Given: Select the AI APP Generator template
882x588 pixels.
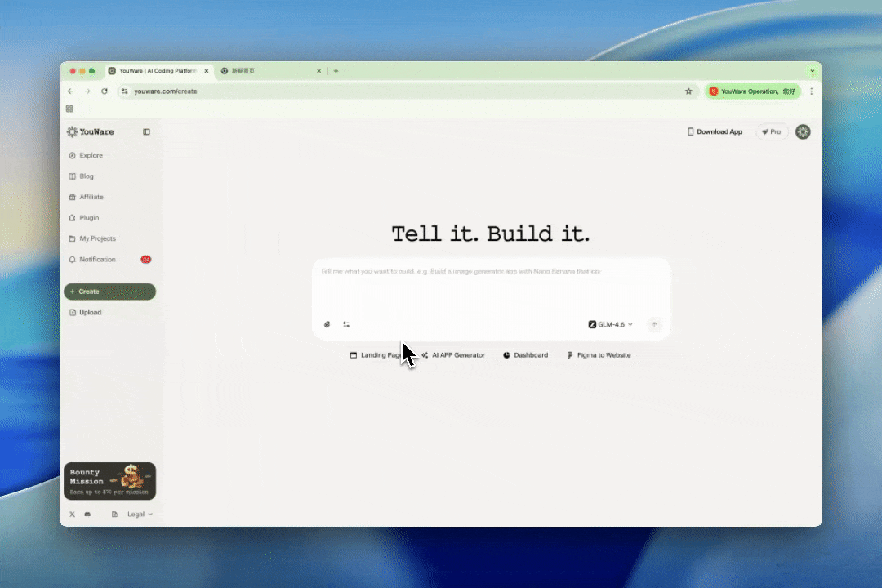Looking at the screenshot, I should 453,355.
